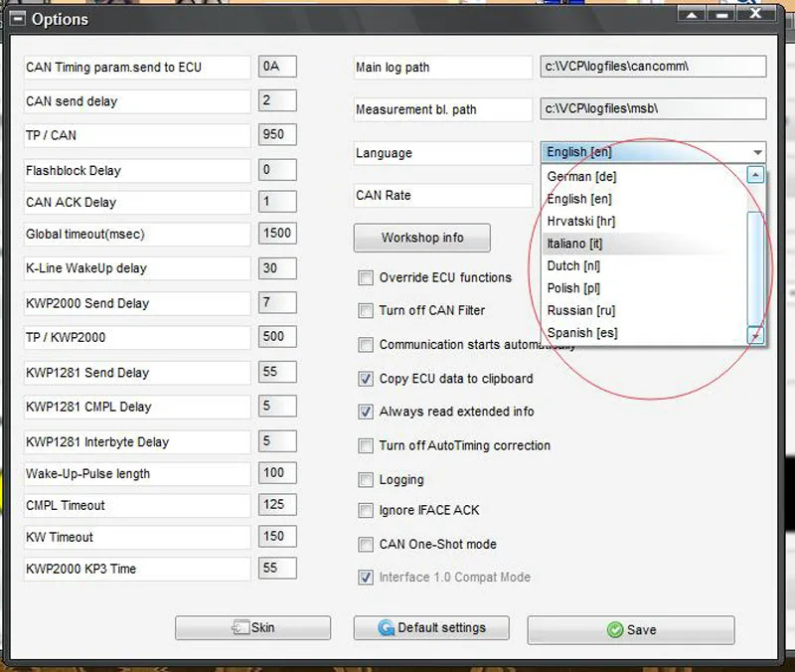The height and width of the screenshot is (672, 795).
Task: Click CMPL Timeout value field 125
Action: [x=277, y=505]
